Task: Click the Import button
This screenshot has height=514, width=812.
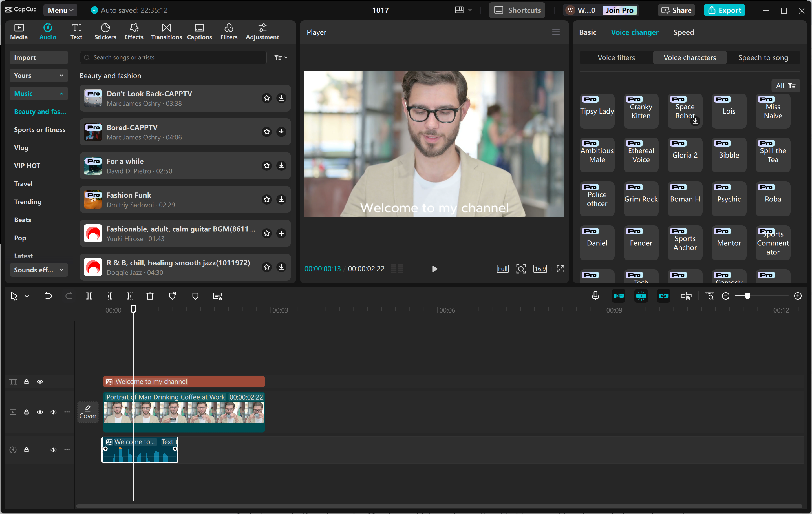Action: (x=38, y=57)
